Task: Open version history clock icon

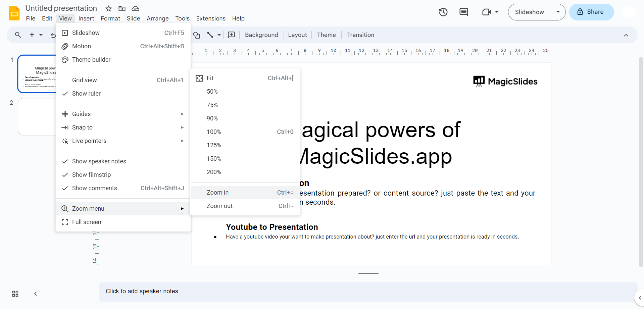Action: [443, 12]
